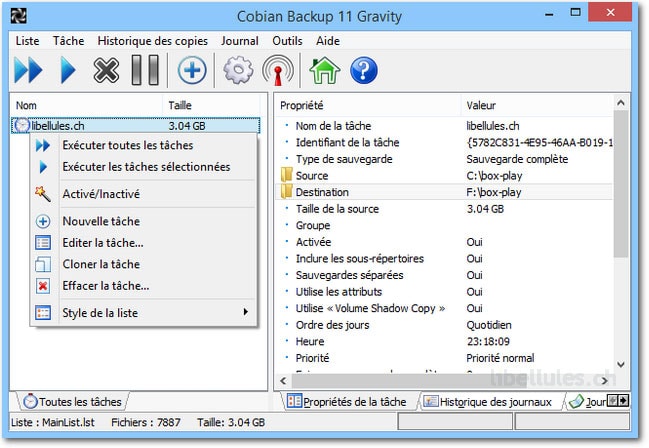Click the properties scrollbar up arrow
The width and height of the screenshot is (649, 448).
620,103
